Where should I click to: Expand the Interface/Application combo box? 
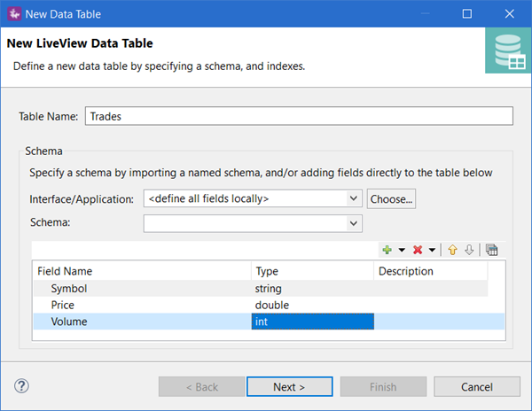354,199
